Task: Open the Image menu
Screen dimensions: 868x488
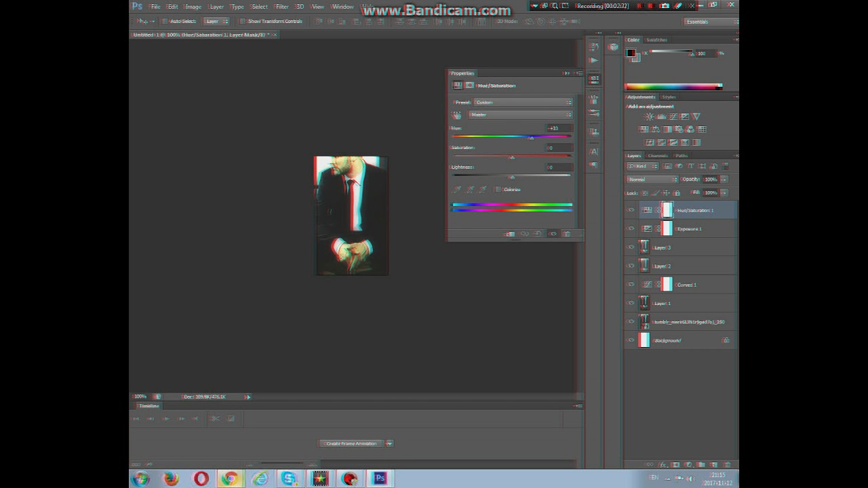Action: point(193,7)
